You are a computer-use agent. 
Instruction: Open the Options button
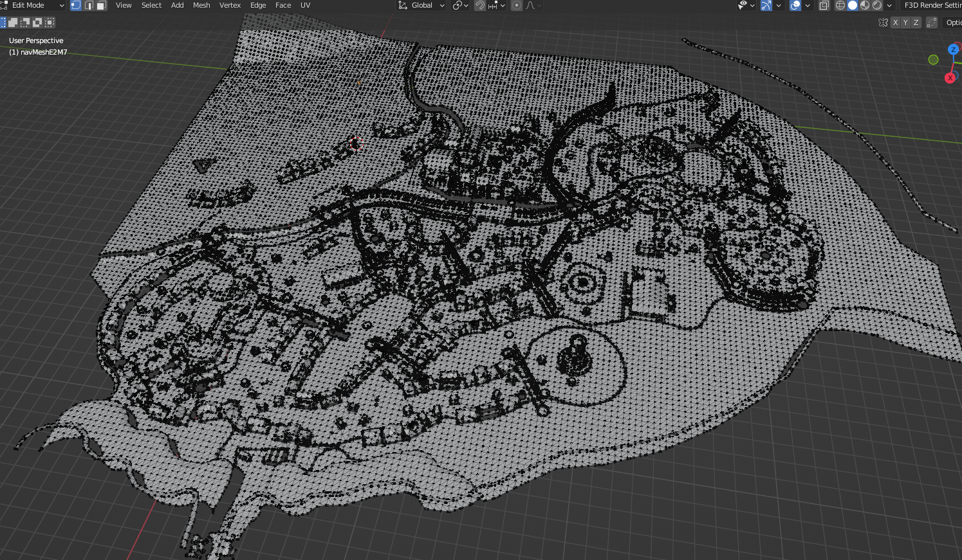click(952, 23)
